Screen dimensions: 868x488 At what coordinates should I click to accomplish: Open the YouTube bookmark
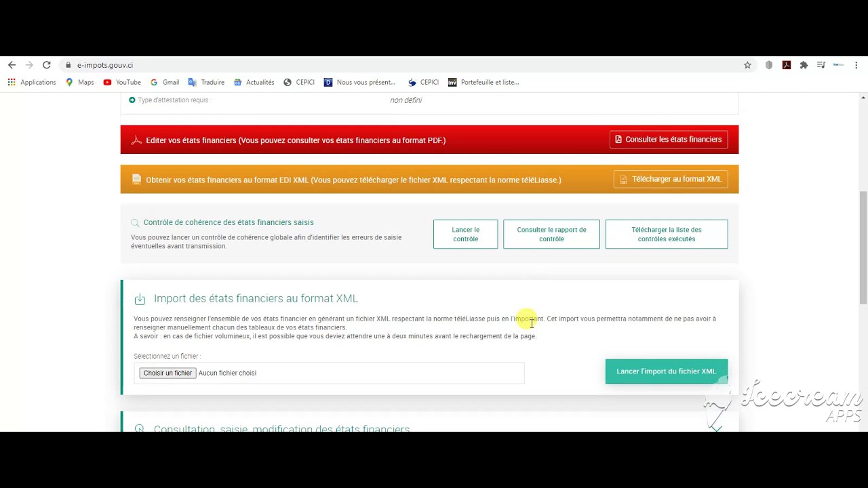[122, 82]
